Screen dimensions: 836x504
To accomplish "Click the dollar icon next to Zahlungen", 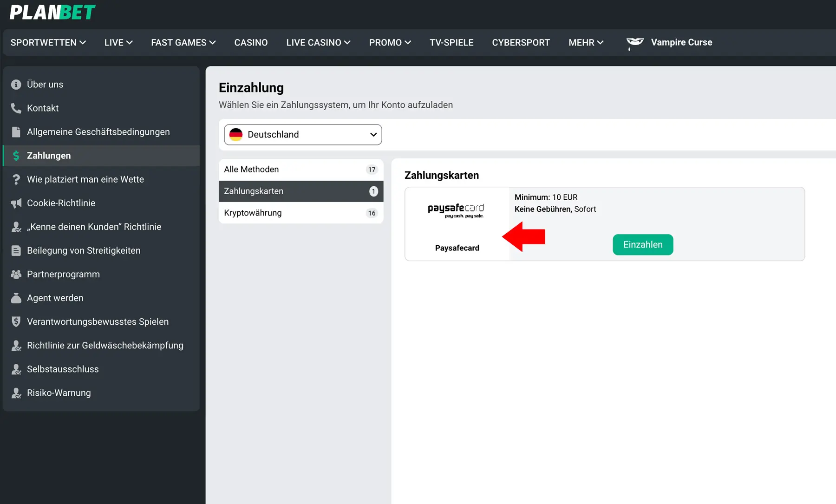I will (16, 156).
